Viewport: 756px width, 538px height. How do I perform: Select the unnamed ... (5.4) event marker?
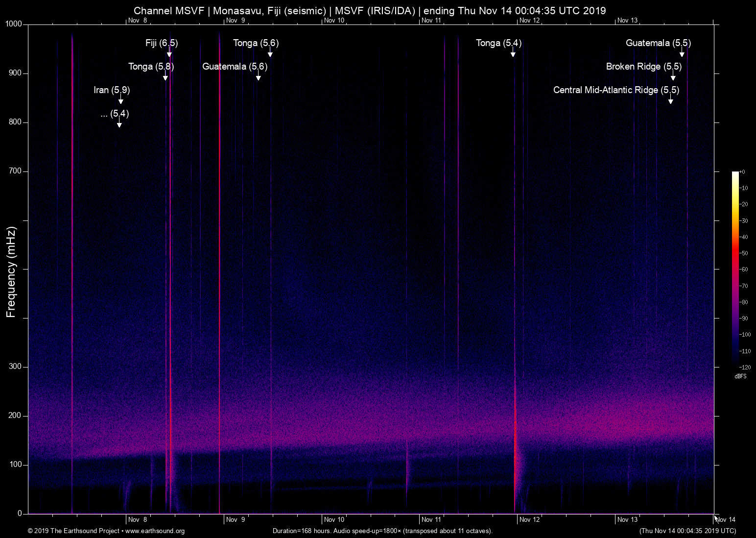click(118, 124)
